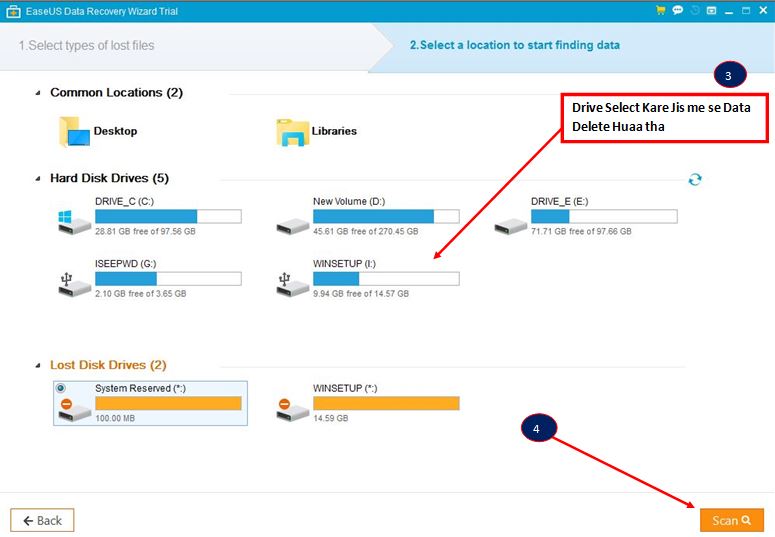Collapse the Lost Disk Drives section
The height and width of the screenshot is (537, 775).
coord(38,365)
